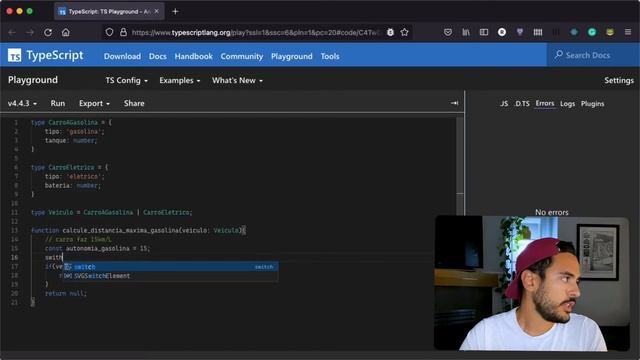This screenshot has width=640, height=360.
Task: Click the Run button
Action: click(58, 104)
